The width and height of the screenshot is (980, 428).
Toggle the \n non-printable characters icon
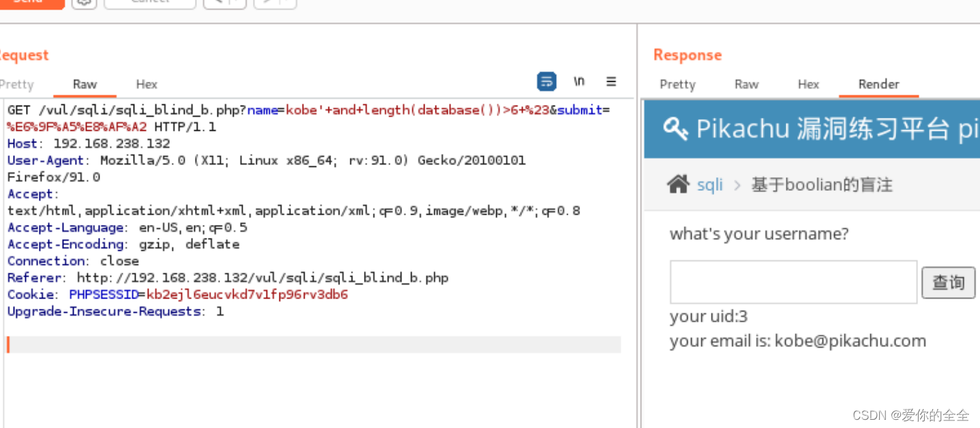coord(579,82)
